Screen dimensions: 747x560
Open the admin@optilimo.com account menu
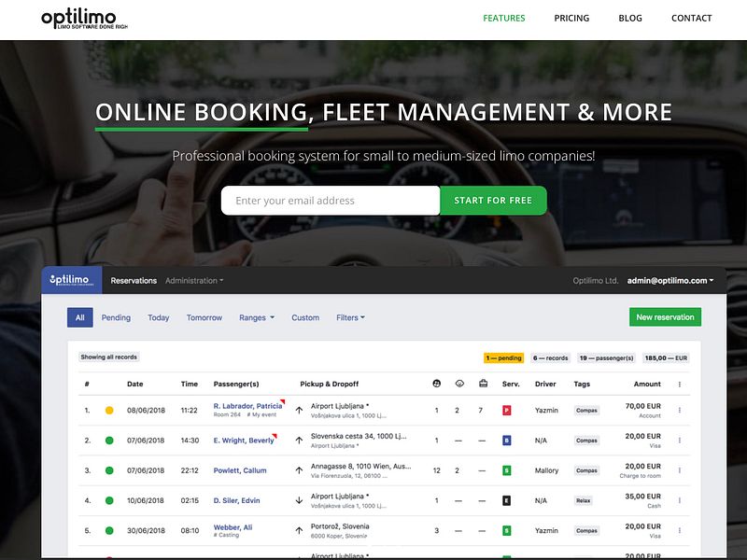[669, 281]
